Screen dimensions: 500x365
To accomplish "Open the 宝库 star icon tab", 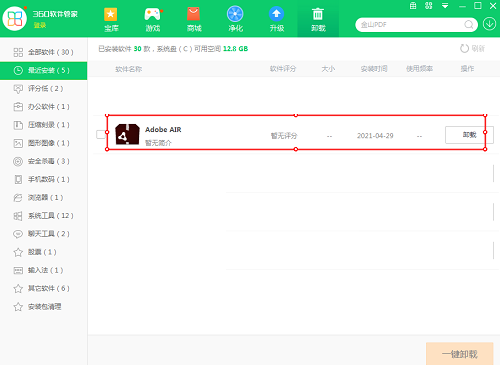I will click(x=111, y=15).
